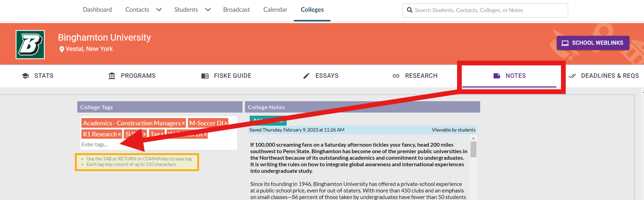Viewport: 644px width, 200px height.
Task: Expand the Contacts dropdown menu
Action: point(159,10)
